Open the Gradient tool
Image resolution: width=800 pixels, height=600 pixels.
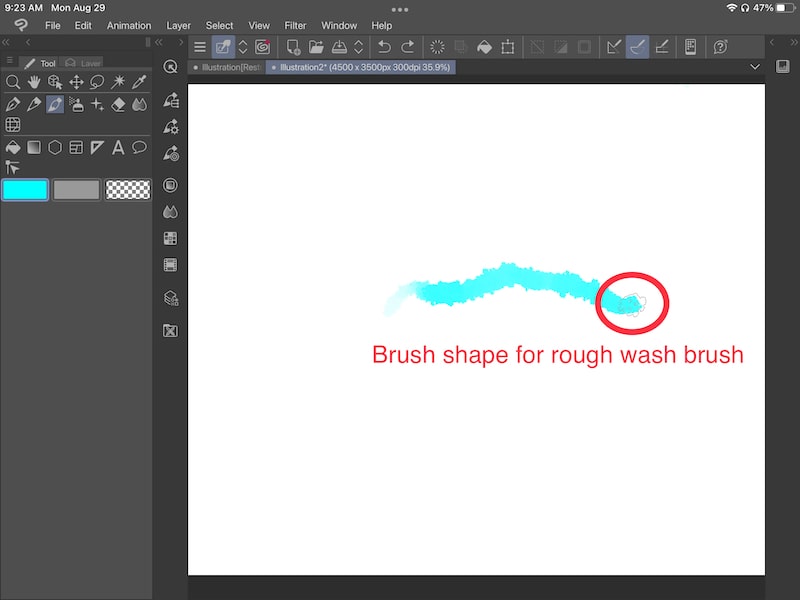(34, 147)
